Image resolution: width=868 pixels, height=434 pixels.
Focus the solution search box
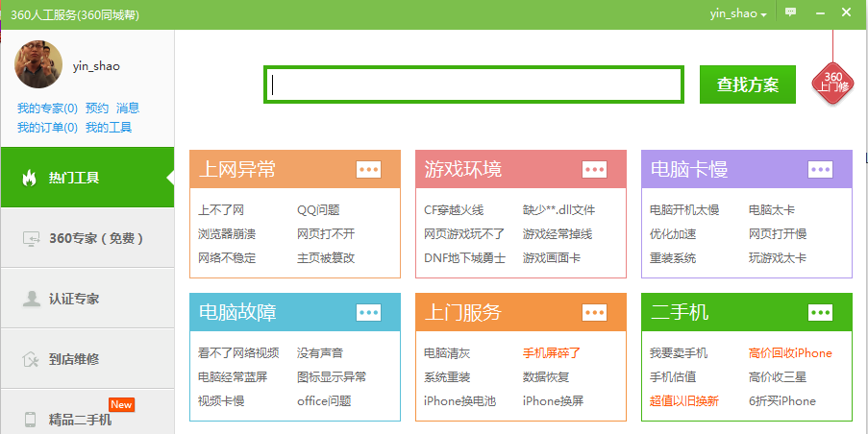point(474,84)
